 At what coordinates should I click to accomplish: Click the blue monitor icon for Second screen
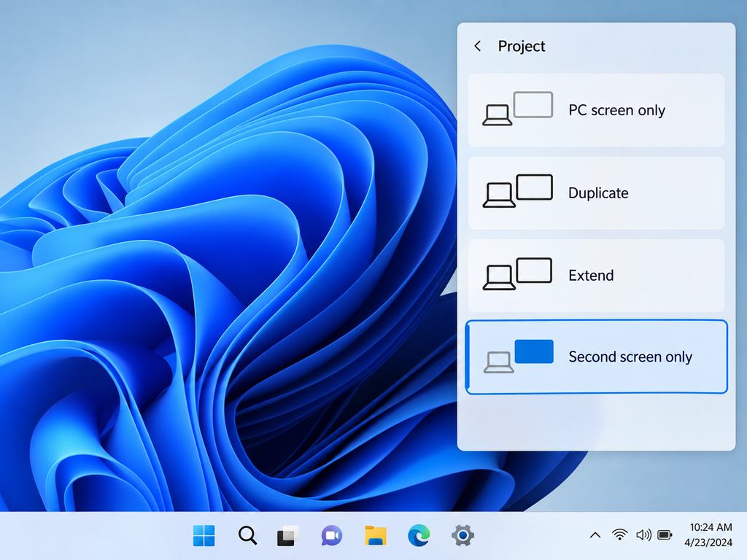click(534, 351)
